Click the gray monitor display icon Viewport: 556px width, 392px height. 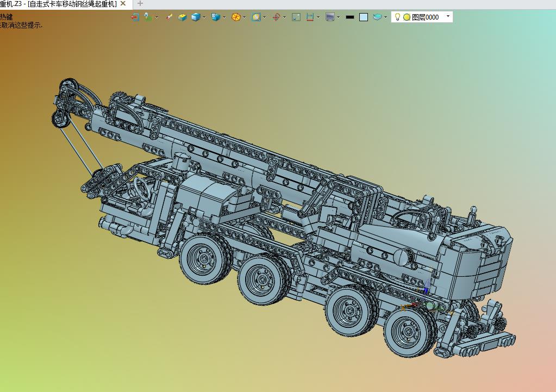[x=330, y=17]
